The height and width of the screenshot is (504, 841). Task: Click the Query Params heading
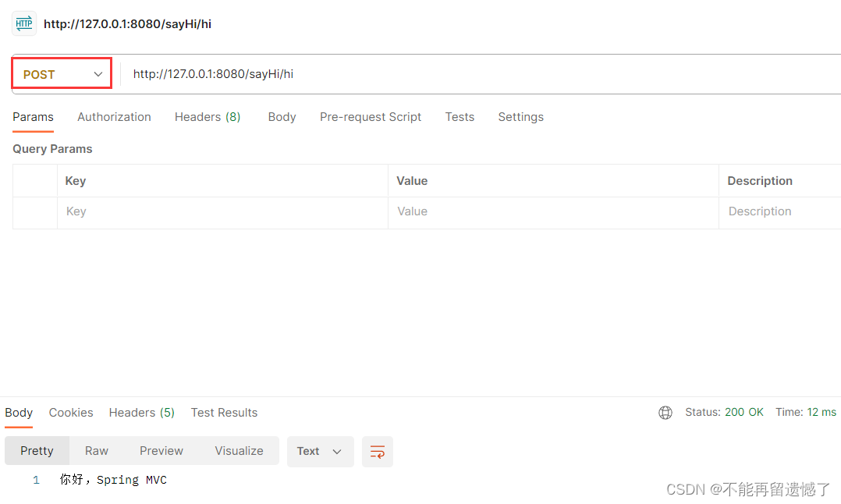[52, 149]
